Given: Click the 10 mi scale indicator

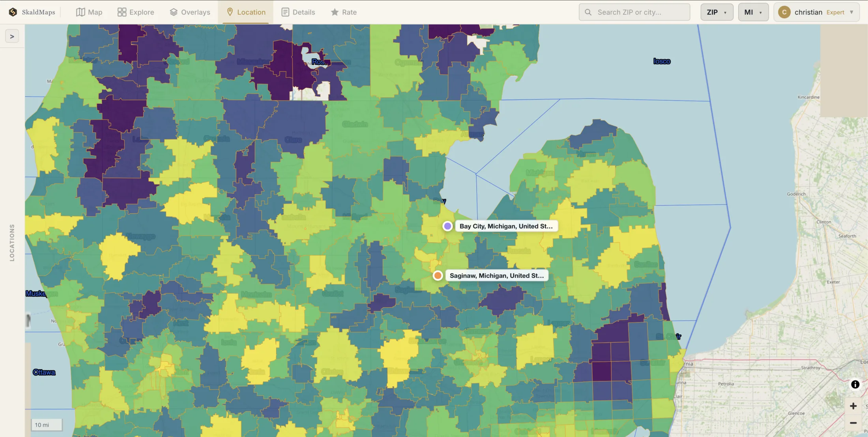Looking at the screenshot, I should pos(47,425).
